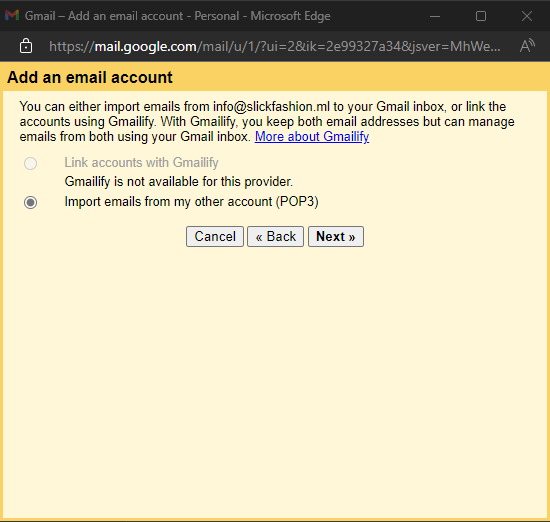Click the Cancel button
This screenshot has width=550, height=522.
click(x=215, y=236)
